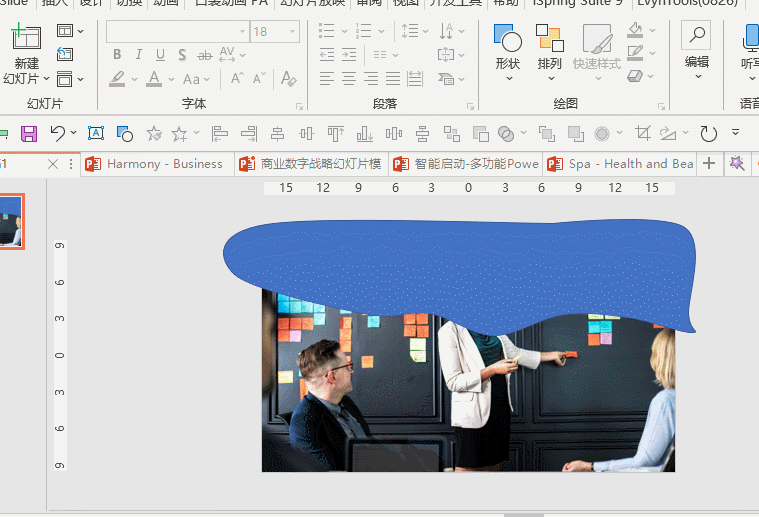Open the Shapes (形状) gallery
The height and width of the screenshot is (517, 759).
[x=508, y=52]
